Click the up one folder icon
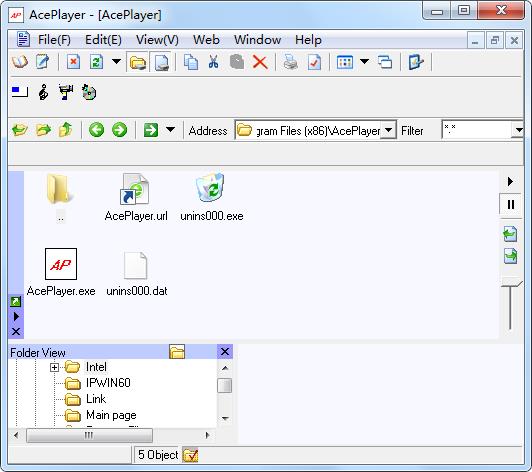 65,130
